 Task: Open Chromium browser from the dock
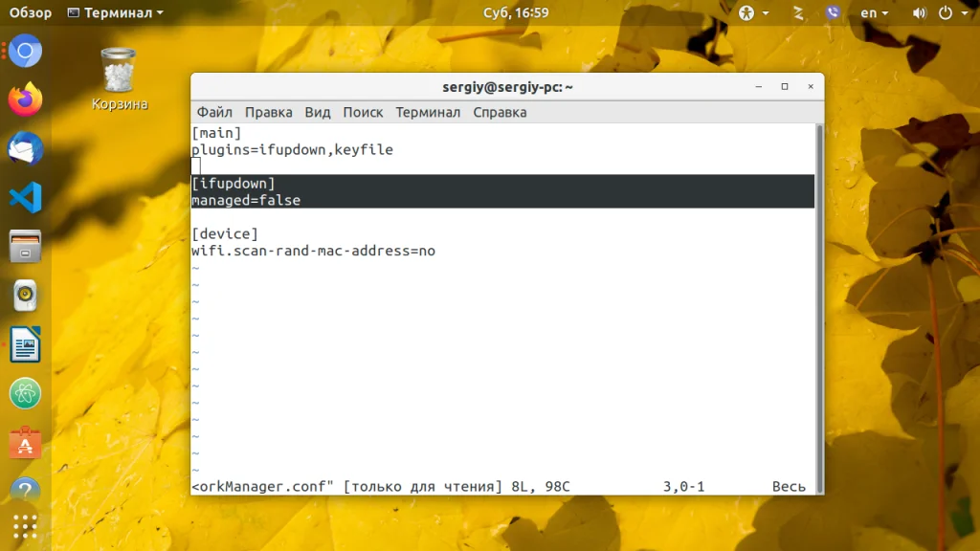click(25, 51)
